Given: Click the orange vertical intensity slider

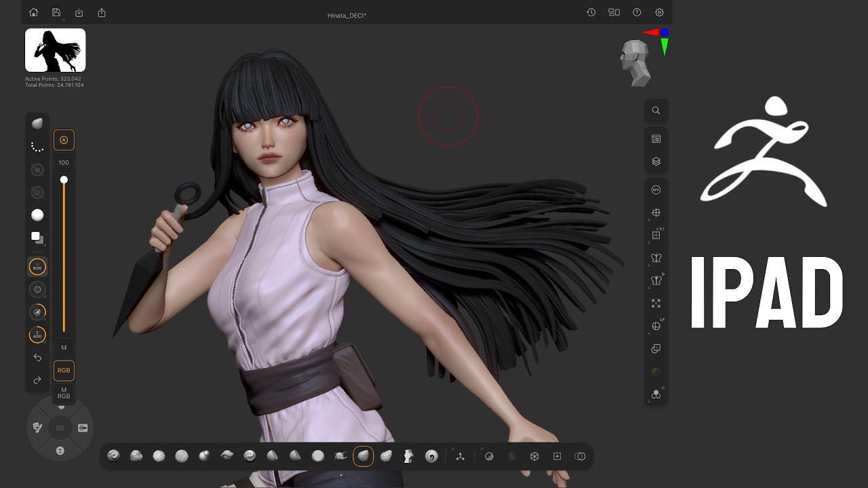Looking at the screenshot, I should [64, 254].
